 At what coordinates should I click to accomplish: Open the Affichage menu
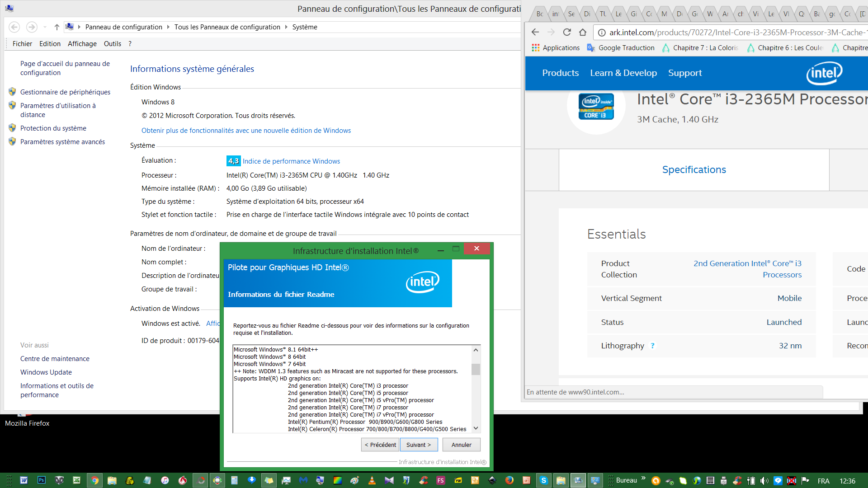pos(82,44)
